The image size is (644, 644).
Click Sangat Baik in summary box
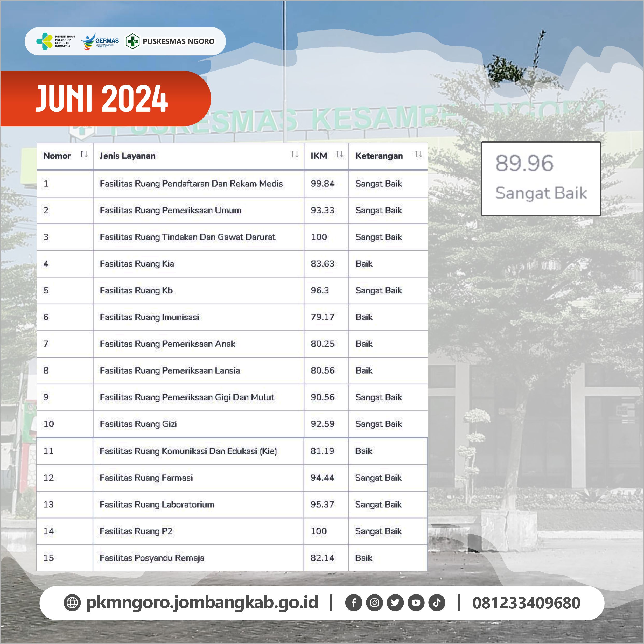click(541, 193)
